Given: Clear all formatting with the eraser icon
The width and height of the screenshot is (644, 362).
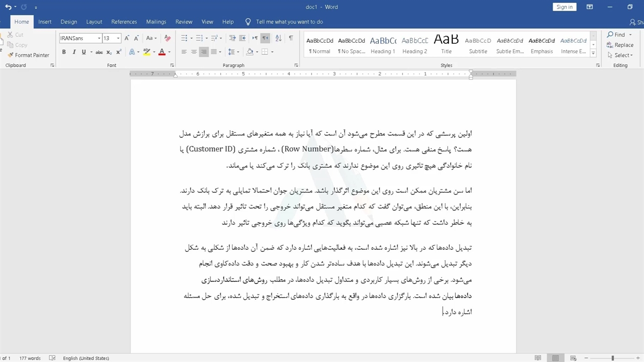Looking at the screenshot, I should point(168,38).
